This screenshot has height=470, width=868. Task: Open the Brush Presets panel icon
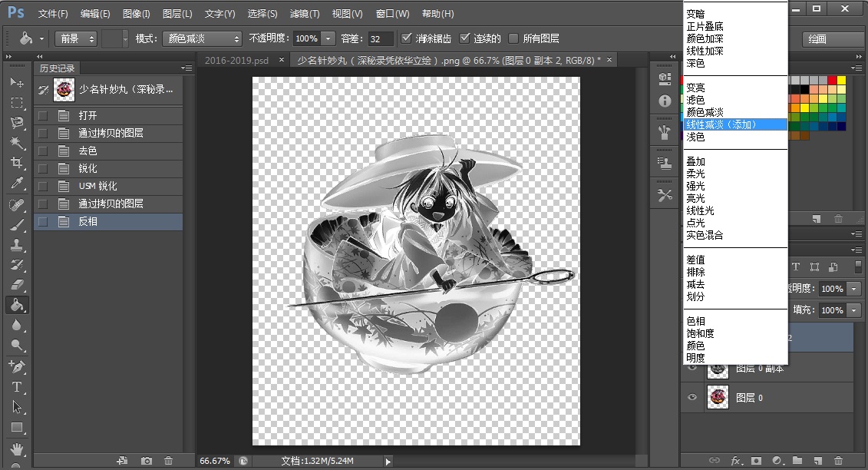(665, 132)
